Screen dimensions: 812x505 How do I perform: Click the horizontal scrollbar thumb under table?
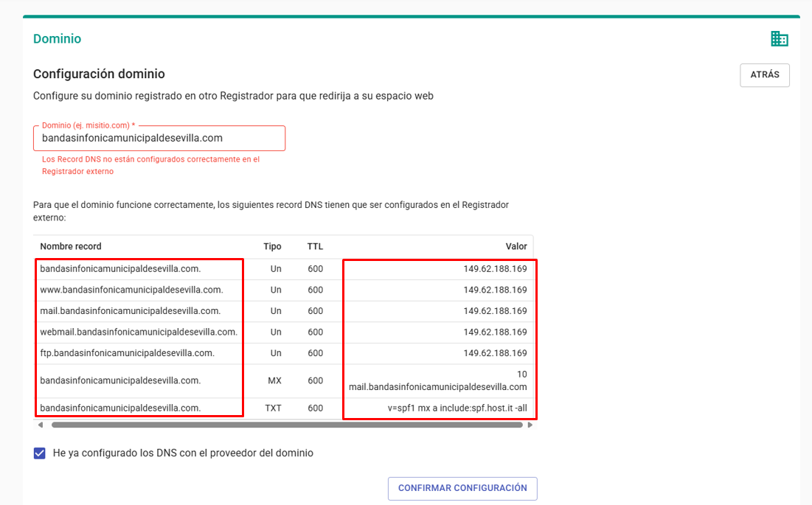(287, 425)
